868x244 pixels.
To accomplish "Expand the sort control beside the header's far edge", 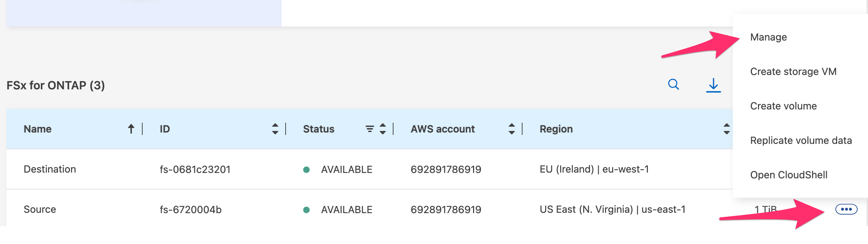I will click(x=727, y=128).
